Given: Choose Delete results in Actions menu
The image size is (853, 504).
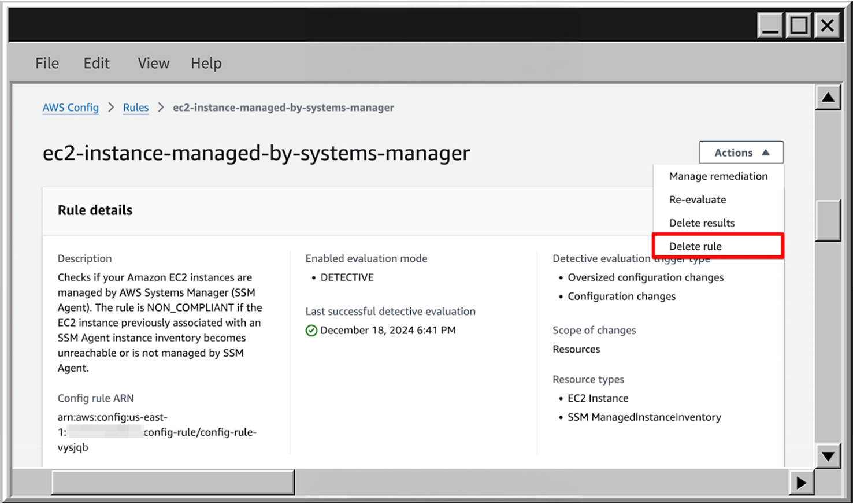Looking at the screenshot, I should (x=718, y=223).
